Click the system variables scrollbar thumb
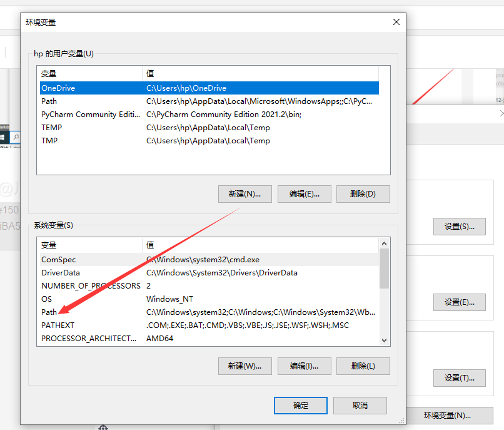This screenshot has width=504, height=430. pyautogui.click(x=384, y=269)
